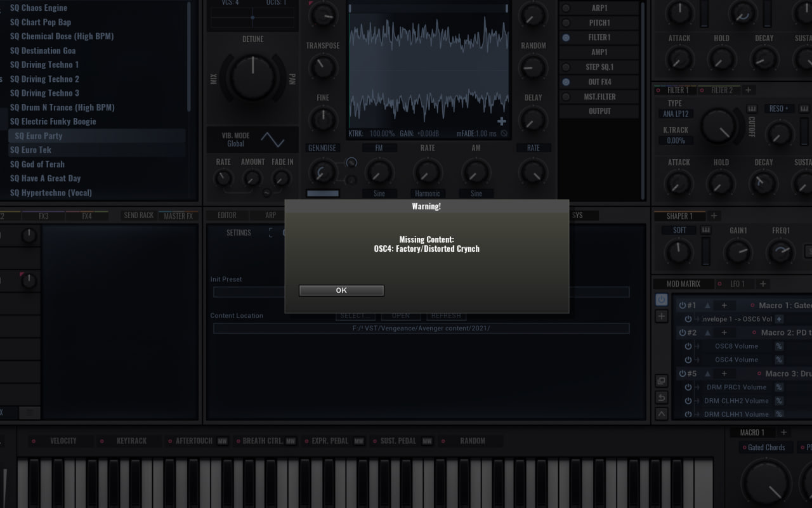
Task: Click the Content Location path field
Action: coord(421,329)
